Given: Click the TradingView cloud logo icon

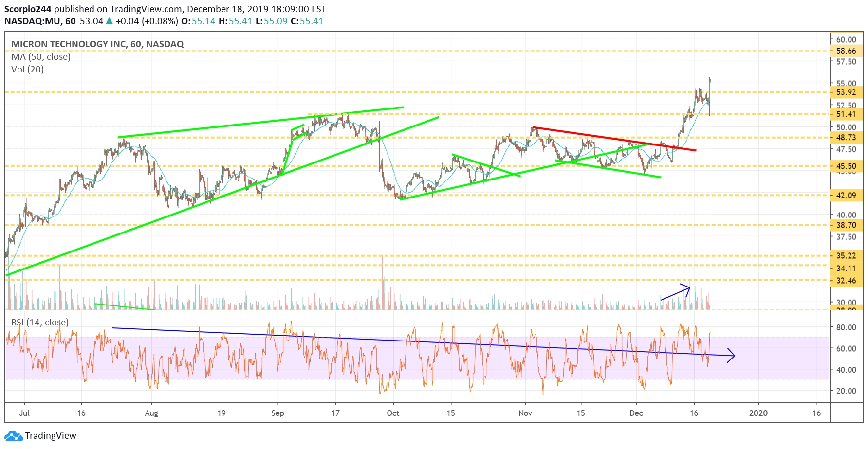Looking at the screenshot, I should (14, 435).
